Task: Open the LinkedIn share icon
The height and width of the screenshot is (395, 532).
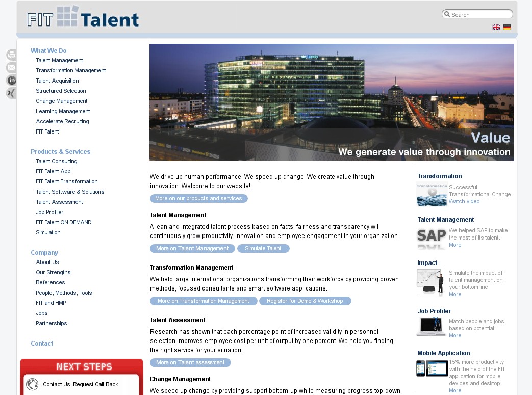Action: click(x=12, y=81)
